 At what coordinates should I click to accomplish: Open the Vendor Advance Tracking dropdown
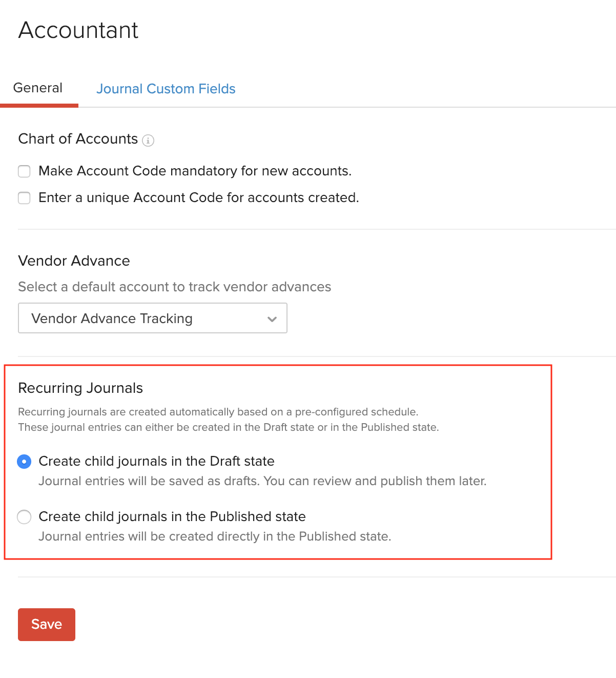pos(152,318)
